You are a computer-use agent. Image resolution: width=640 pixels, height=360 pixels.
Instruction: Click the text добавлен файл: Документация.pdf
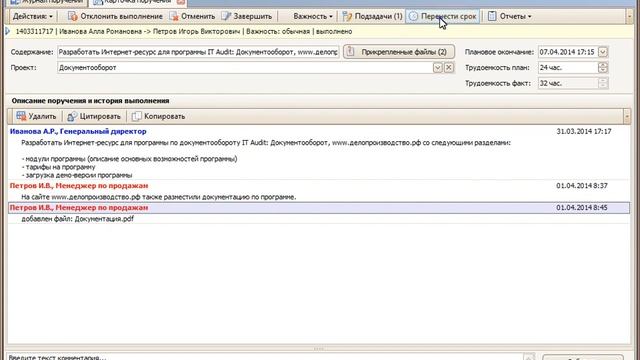click(78, 219)
